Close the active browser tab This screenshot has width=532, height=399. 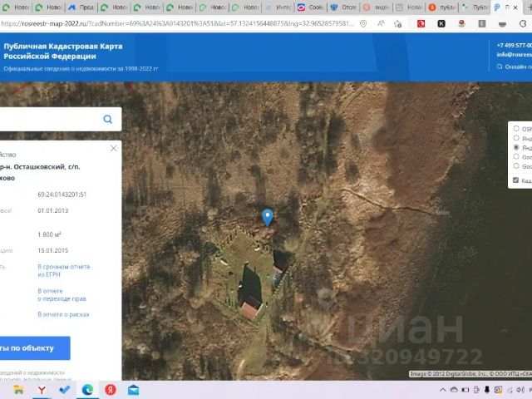[515, 7]
